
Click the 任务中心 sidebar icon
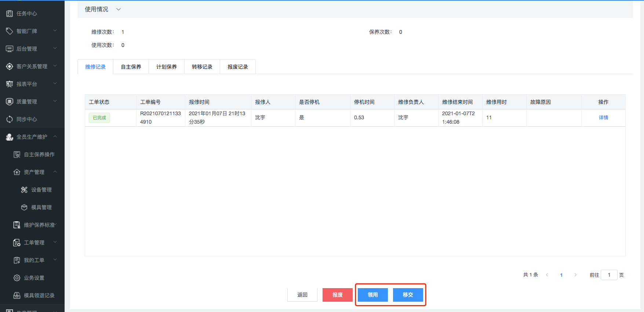coord(10,14)
